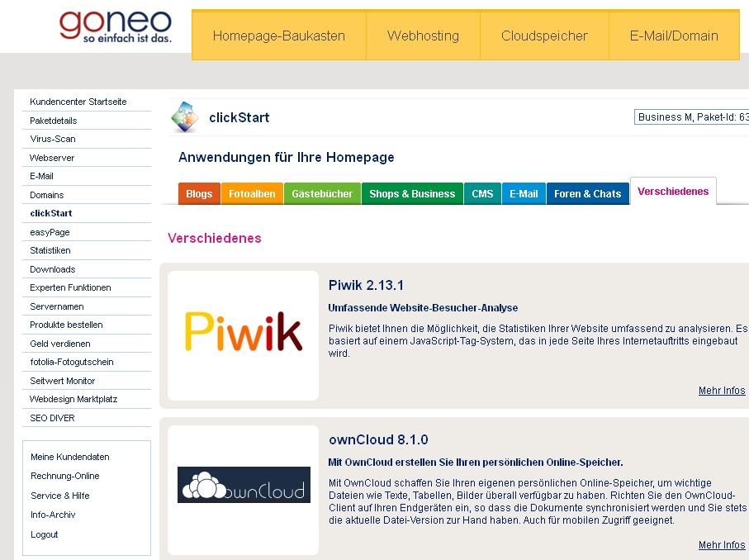749x560 pixels.
Task: Switch to the Gästebücher tab
Action: pyautogui.click(x=322, y=193)
